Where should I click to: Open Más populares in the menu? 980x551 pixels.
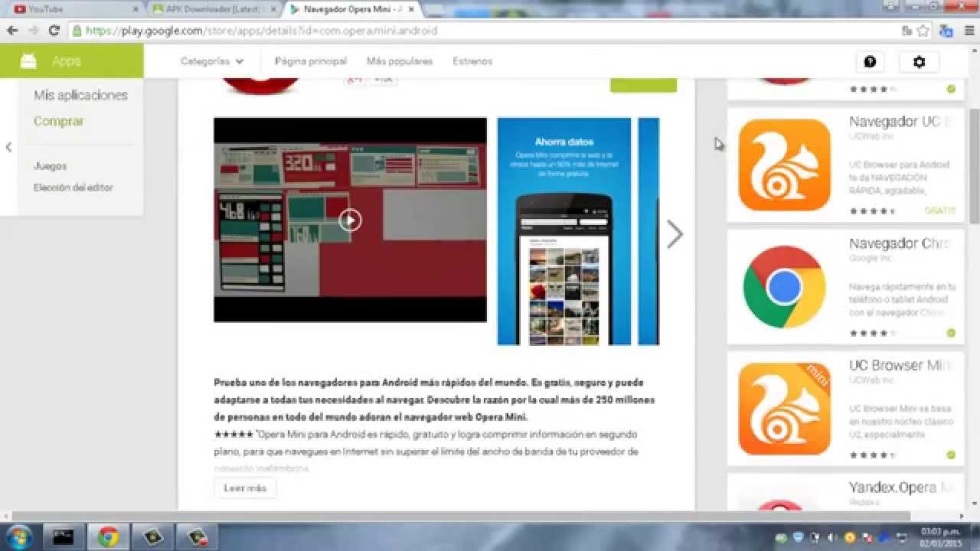point(400,61)
